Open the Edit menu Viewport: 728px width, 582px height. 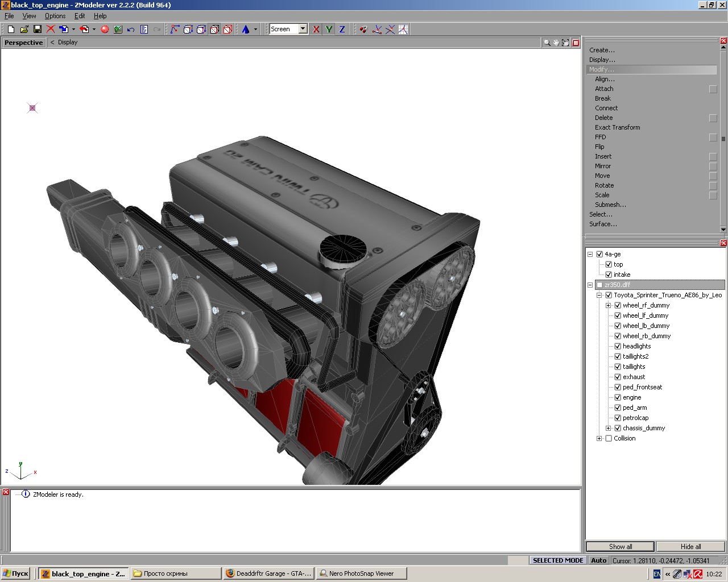pyautogui.click(x=80, y=16)
